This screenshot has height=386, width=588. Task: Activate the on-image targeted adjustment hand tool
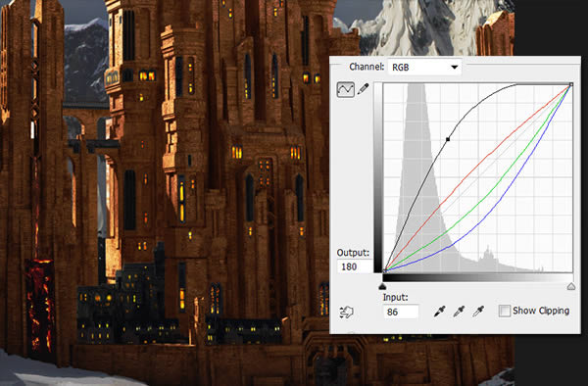click(346, 312)
